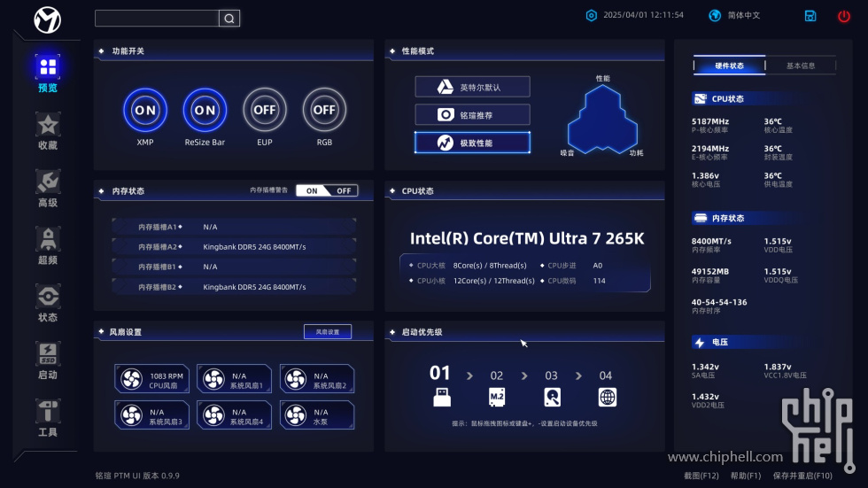The width and height of the screenshot is (868, 488).
Task: Open the 高级 advanced sidebar icon
Action: (48, 182)
